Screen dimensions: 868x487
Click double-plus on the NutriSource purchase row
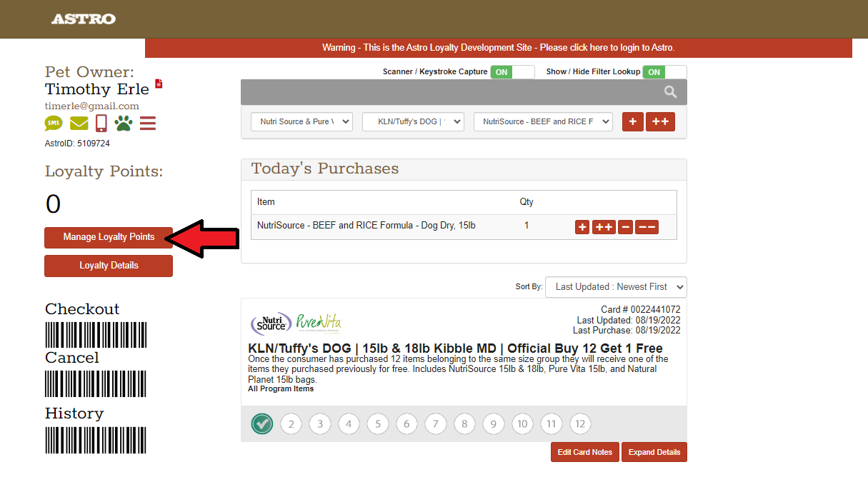coord(604,227)
